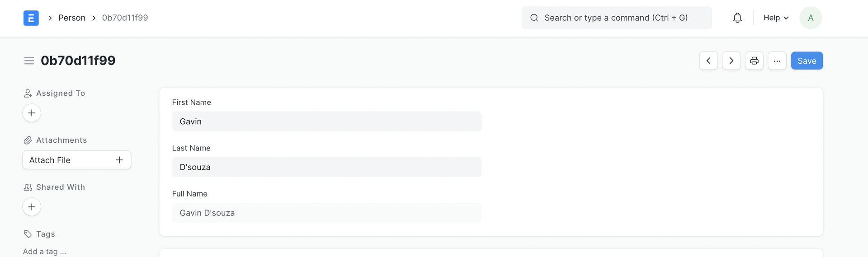Go to the next record
The width and height of the screenshot is (868, 257).
coord(731,61)
